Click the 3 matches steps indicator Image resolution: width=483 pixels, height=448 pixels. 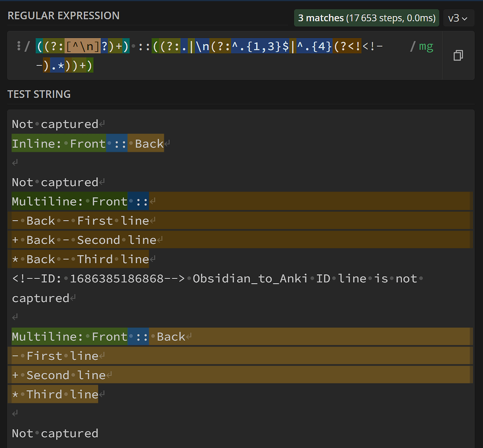point(366,17)
